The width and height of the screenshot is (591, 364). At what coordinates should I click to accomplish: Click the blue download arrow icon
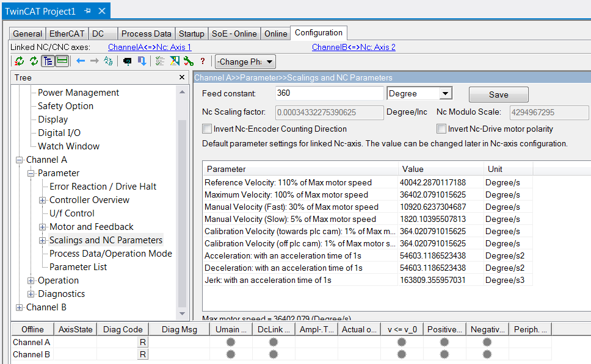[x=142, y=61]
